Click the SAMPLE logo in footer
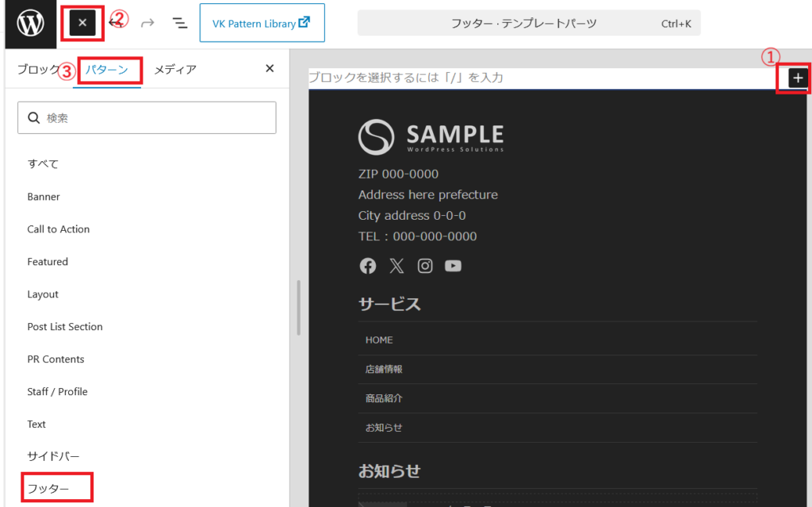Image resolution: width=812 pixels, height=507 pixels. click(x=431, y=136)
